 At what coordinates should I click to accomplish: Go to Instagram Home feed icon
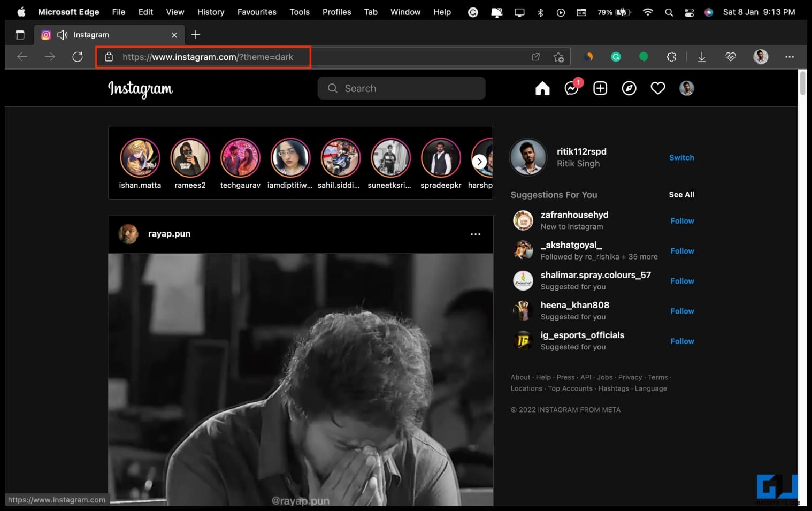(x=542, y=88)
